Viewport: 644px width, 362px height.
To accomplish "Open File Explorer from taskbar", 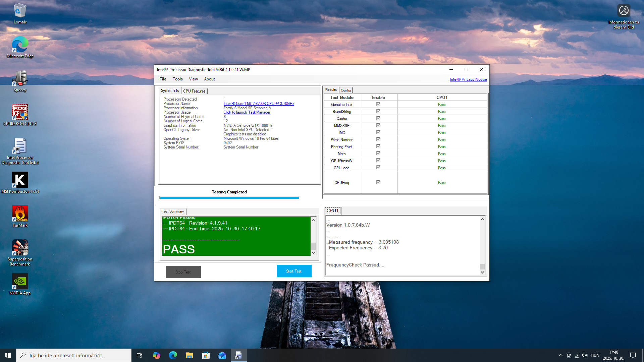I will click(x=189, y=355).
